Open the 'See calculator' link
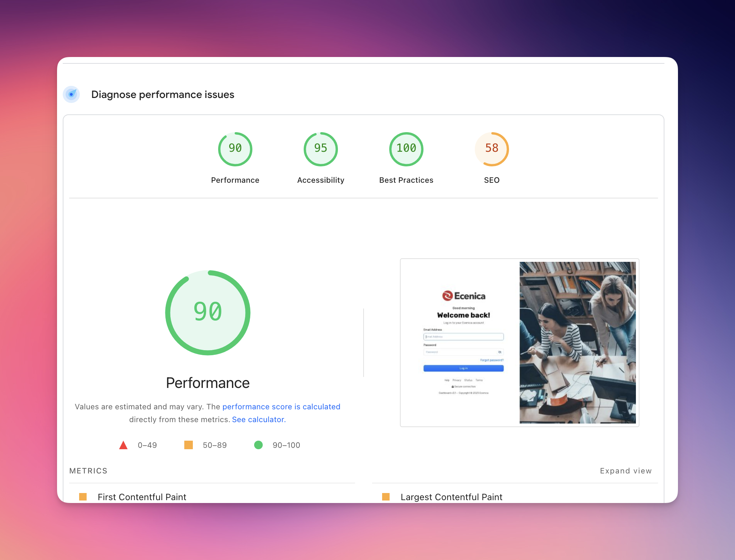735x560 pixels. coord(259,419)
